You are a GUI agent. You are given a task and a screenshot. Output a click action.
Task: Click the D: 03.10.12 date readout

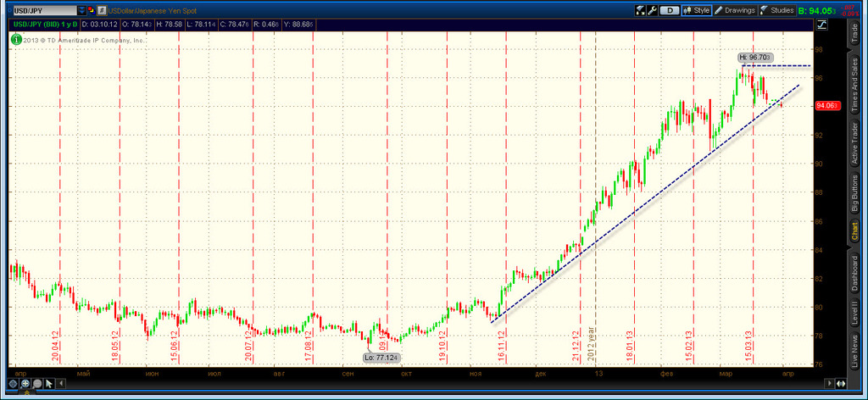click(102, 25)
